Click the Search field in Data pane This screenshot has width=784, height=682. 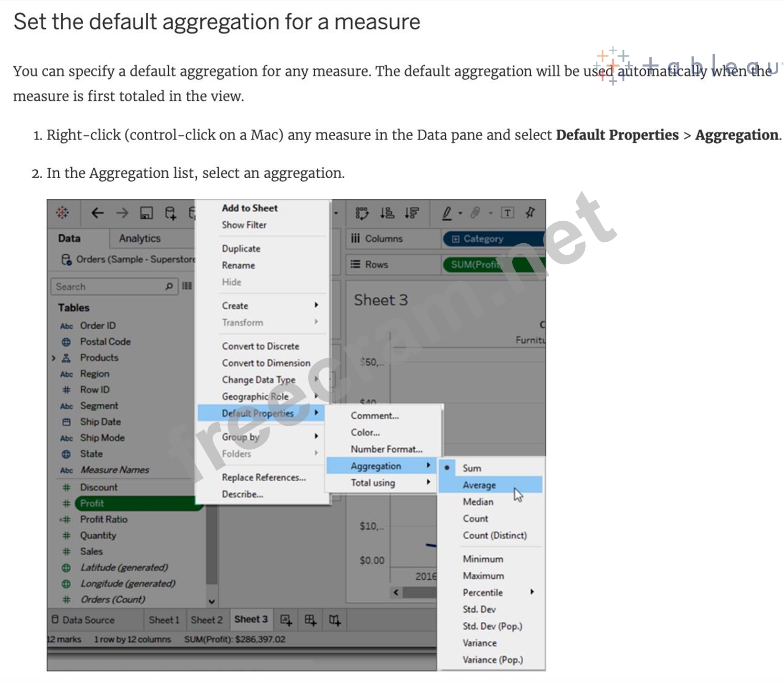[x=109, y=286]
